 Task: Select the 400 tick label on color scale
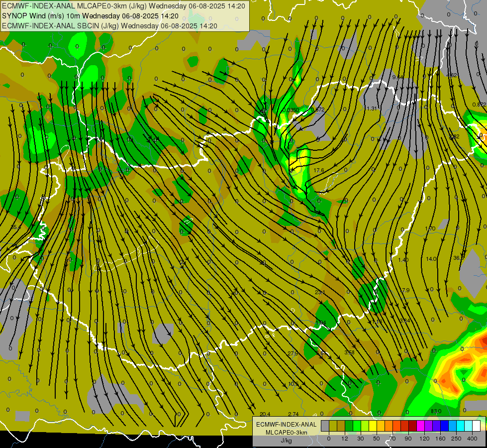pyautogui.click(x=472, y=439)
